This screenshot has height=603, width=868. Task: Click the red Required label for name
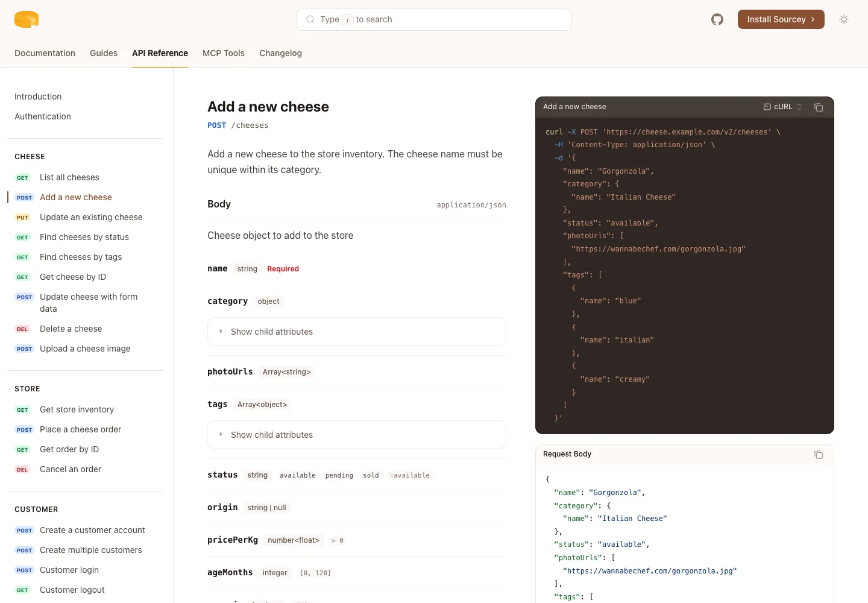coord(283,269)
